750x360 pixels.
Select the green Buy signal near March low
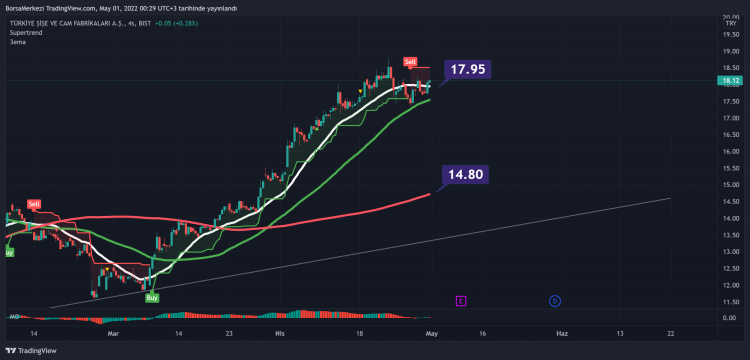pos(152,297)
